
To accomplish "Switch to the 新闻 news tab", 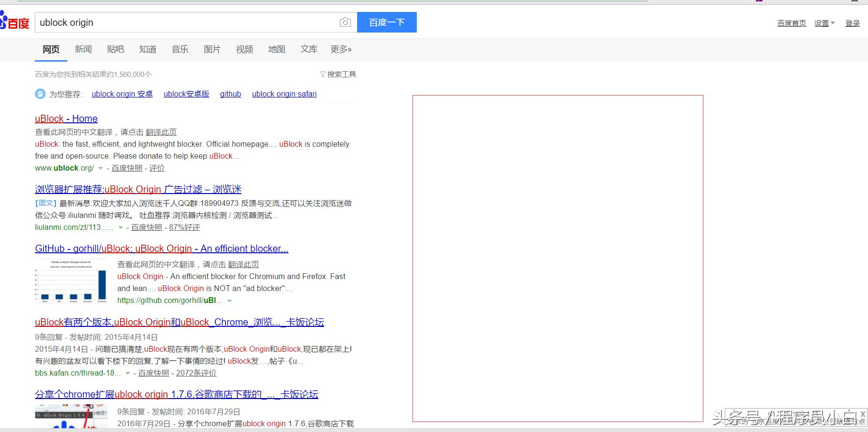I will 83,49.
